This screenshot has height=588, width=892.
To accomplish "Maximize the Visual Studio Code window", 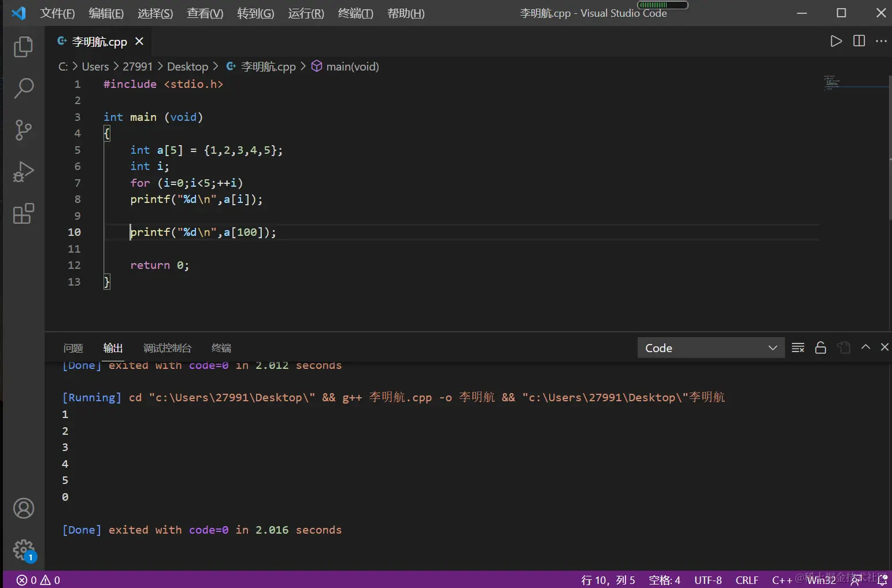I will click(x=841, y=13).
